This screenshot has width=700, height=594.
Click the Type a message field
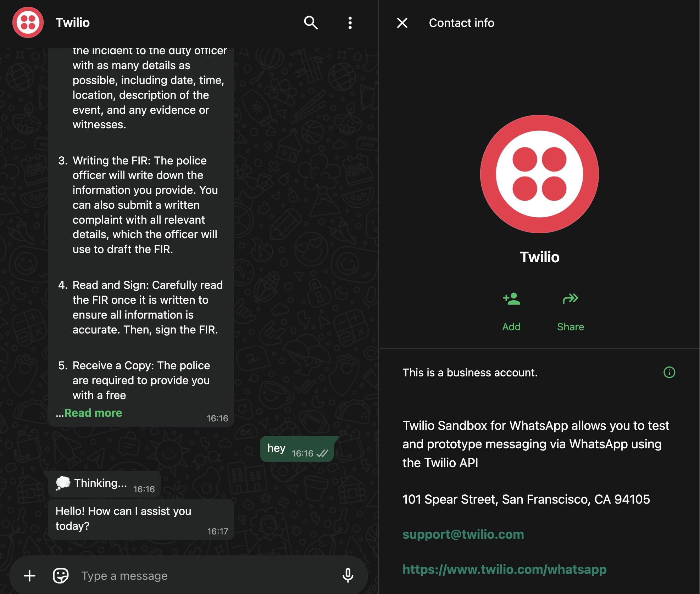(x=199, y=576)
